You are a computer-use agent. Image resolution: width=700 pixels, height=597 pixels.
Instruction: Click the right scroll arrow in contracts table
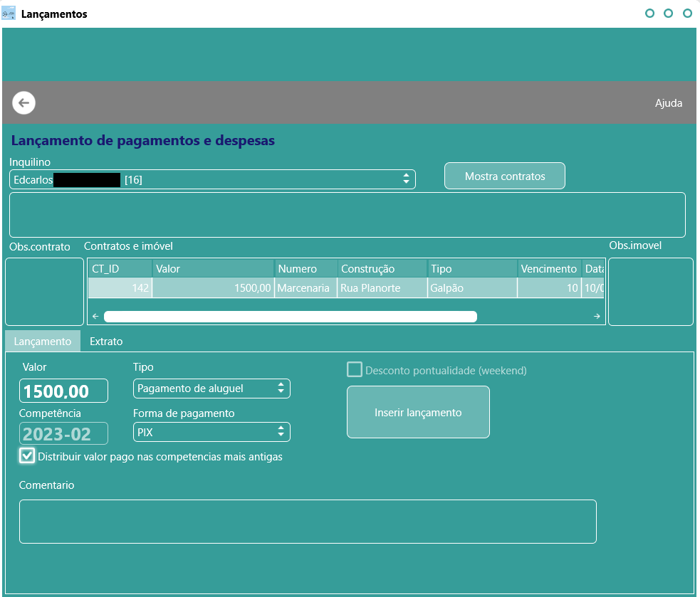tap(597, 317)
